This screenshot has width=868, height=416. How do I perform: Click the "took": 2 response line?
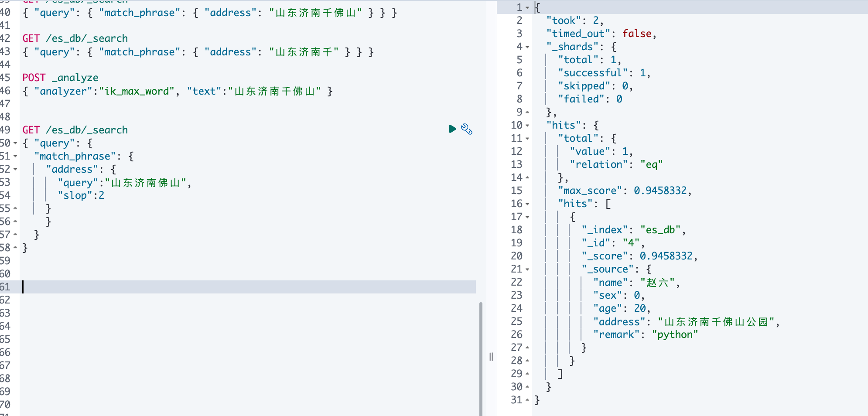575,20
